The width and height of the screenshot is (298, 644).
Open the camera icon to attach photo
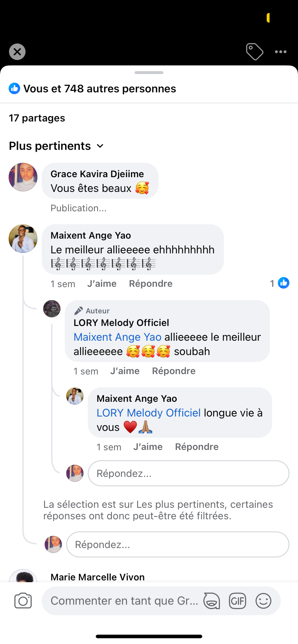(x=23, y=601)
